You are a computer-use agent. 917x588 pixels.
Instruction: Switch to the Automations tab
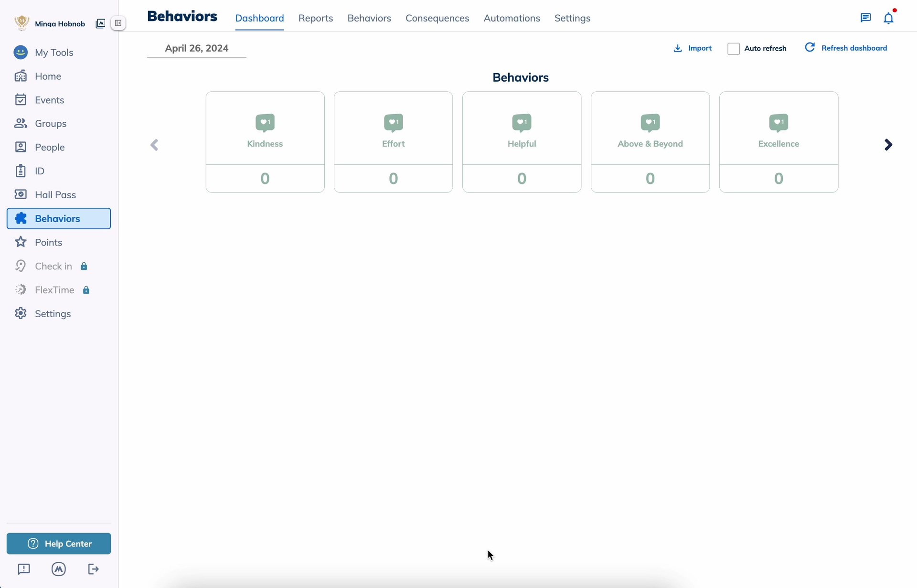coord(512,18)
